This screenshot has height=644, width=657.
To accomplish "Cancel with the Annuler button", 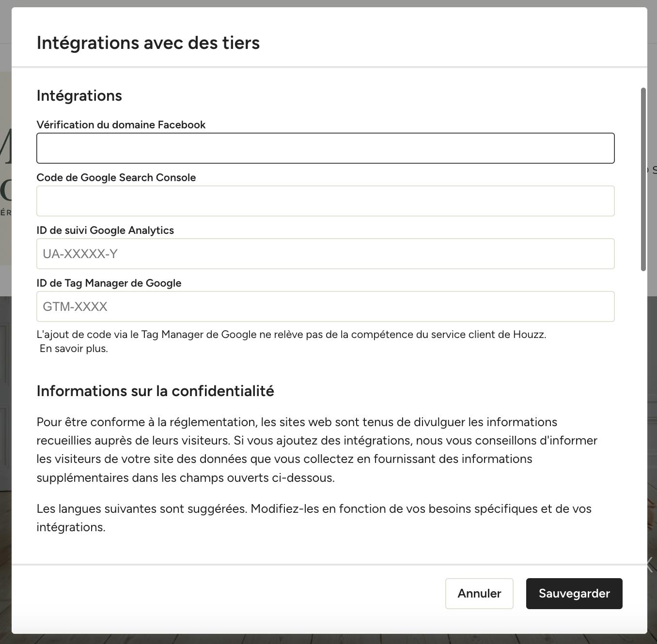I will tap(479, 594).
